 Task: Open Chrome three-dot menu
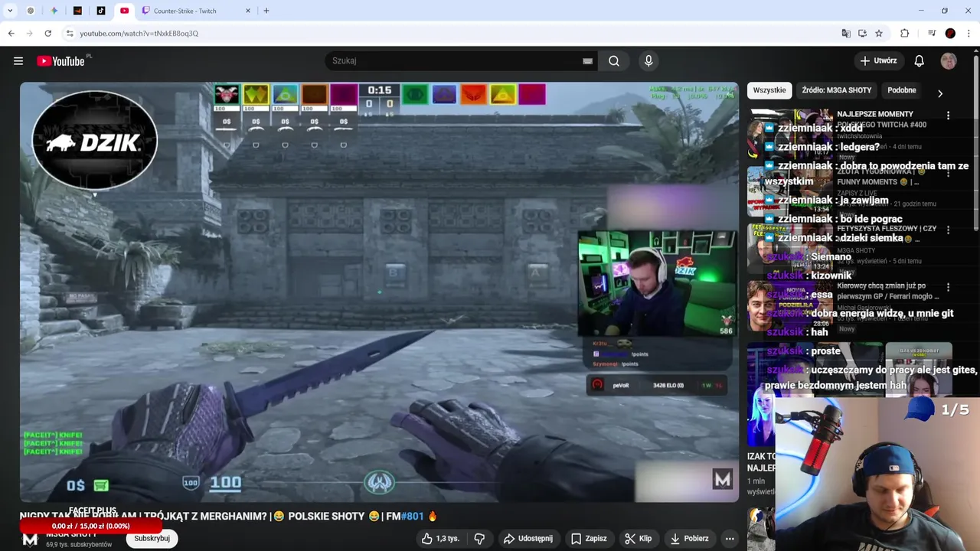click(x=969, y=34)
